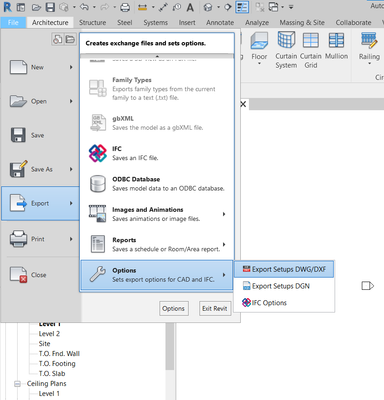Click the Revit application logo icon
This screenshot has height=400, width=384.
tap(7, 7)
